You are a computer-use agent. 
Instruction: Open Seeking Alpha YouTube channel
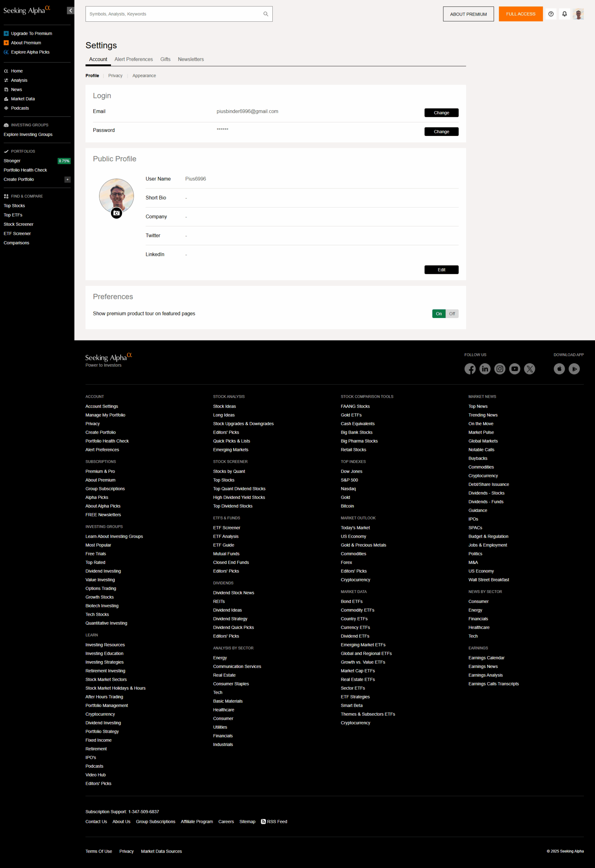(515, 369)
